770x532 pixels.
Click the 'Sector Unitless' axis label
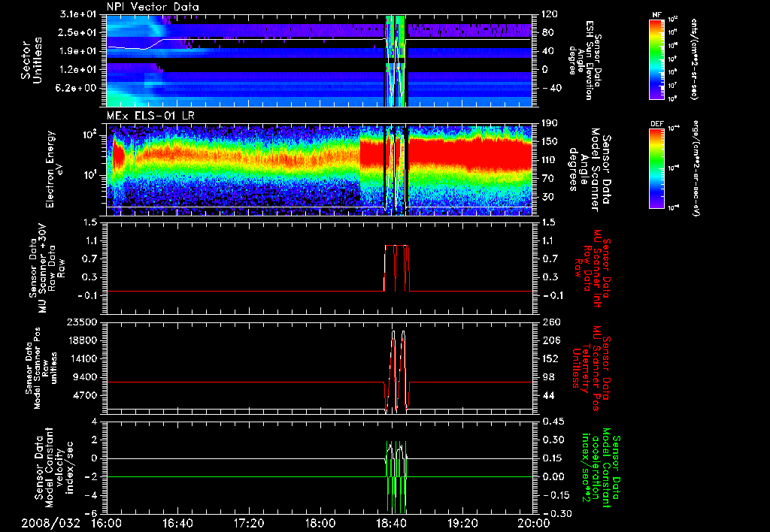pos(32,60)
